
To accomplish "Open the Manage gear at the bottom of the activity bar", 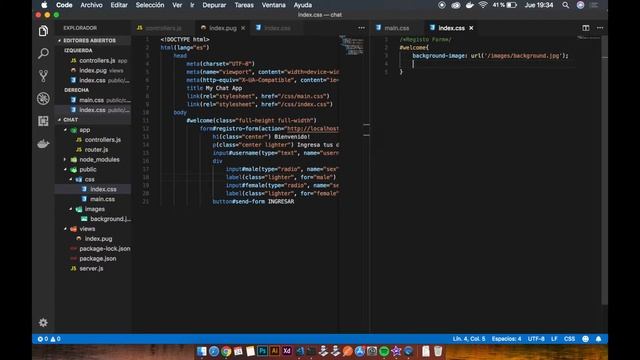I will [43, 322].
